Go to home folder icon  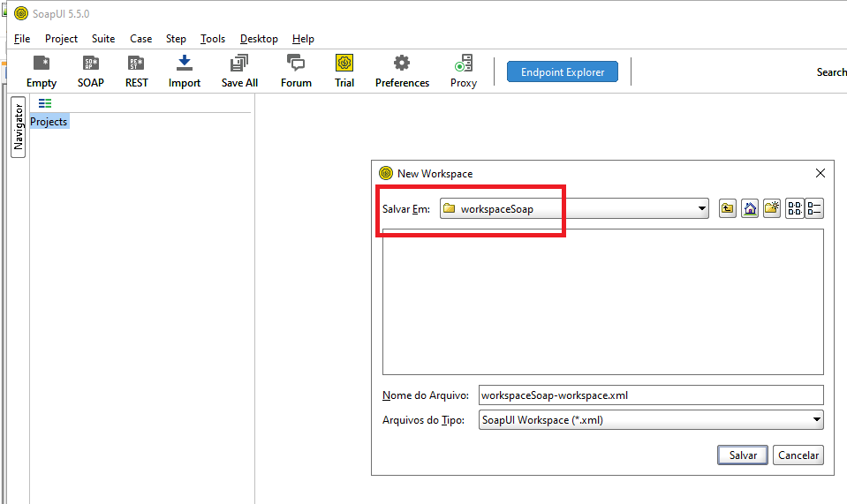750,208
